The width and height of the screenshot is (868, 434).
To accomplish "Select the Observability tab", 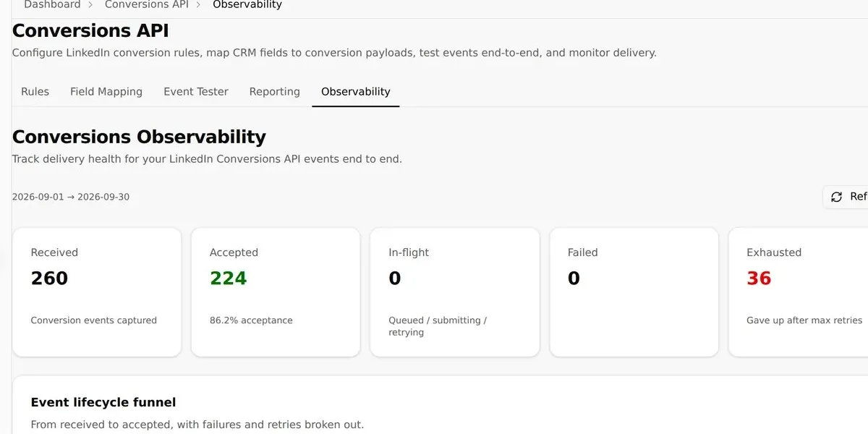I will tap(356, 92).
